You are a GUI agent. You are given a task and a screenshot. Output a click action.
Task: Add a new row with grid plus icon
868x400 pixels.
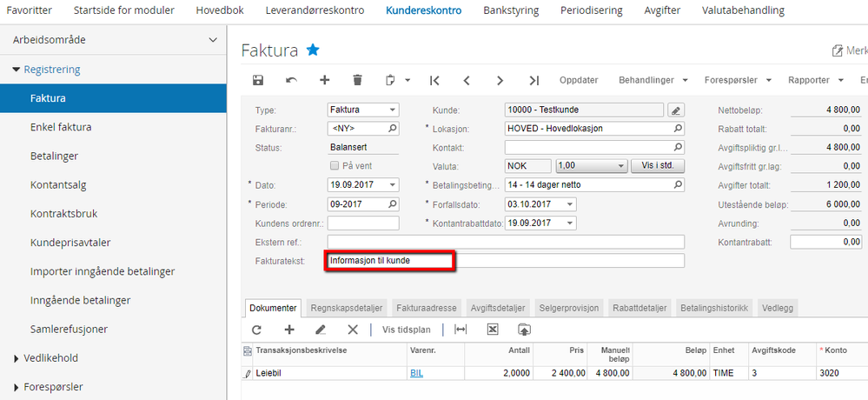289,330
